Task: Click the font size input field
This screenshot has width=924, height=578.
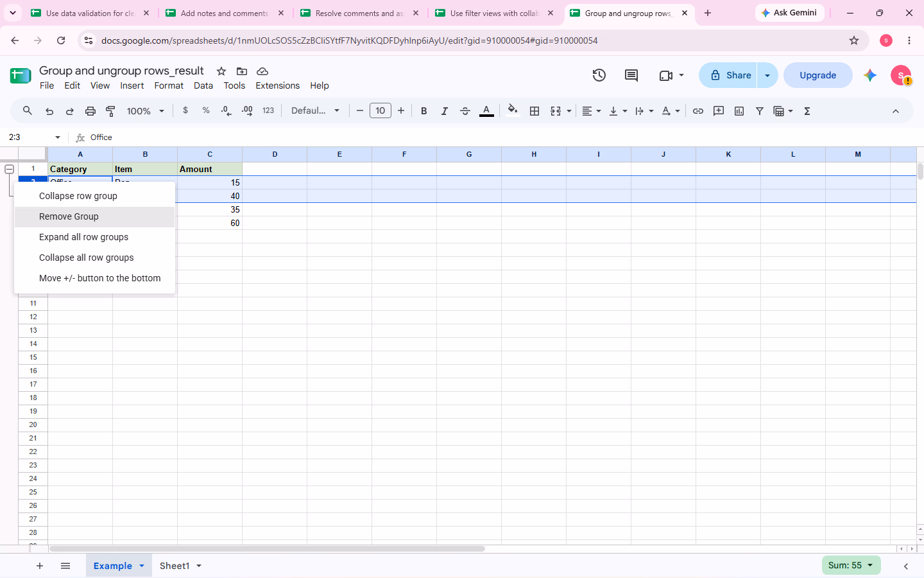Action: 381,110
